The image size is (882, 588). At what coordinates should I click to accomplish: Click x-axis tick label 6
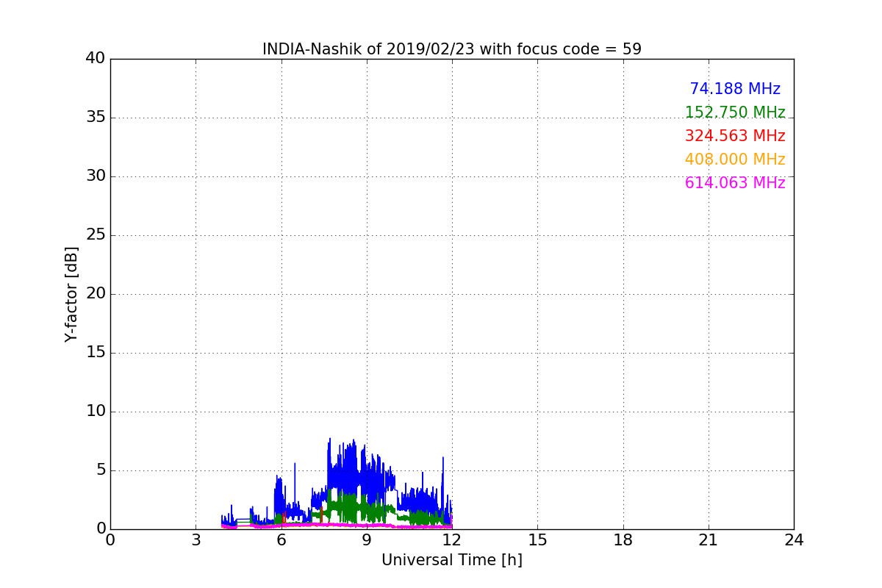pyautogui.click(x=282, y=540)
